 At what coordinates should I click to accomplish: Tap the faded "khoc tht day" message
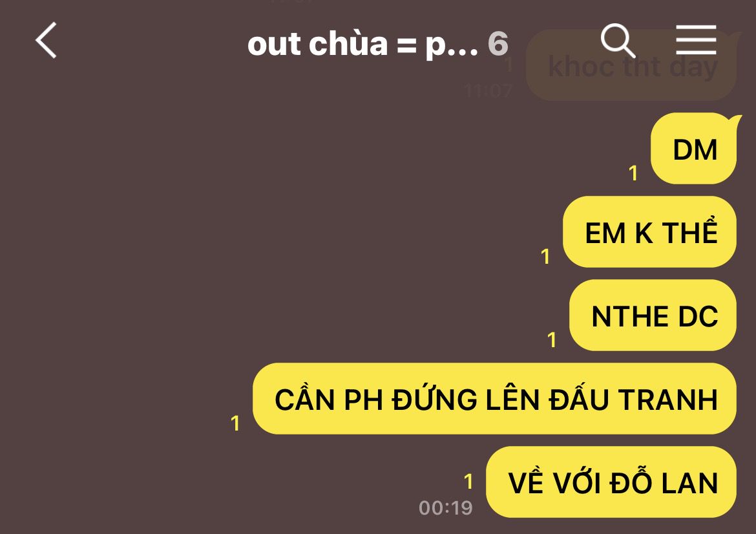tap(631, 65)
